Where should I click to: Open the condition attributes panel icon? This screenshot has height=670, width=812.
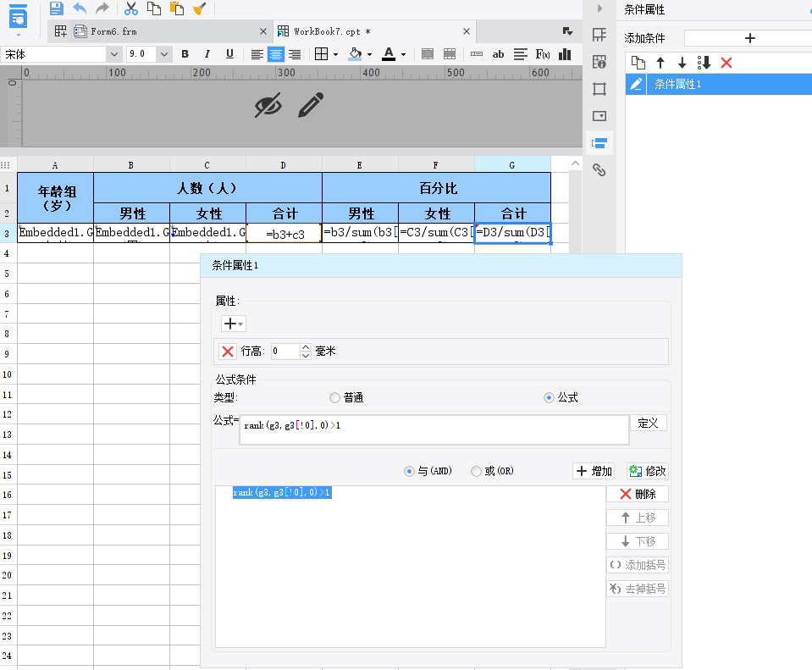pos(599,143)
